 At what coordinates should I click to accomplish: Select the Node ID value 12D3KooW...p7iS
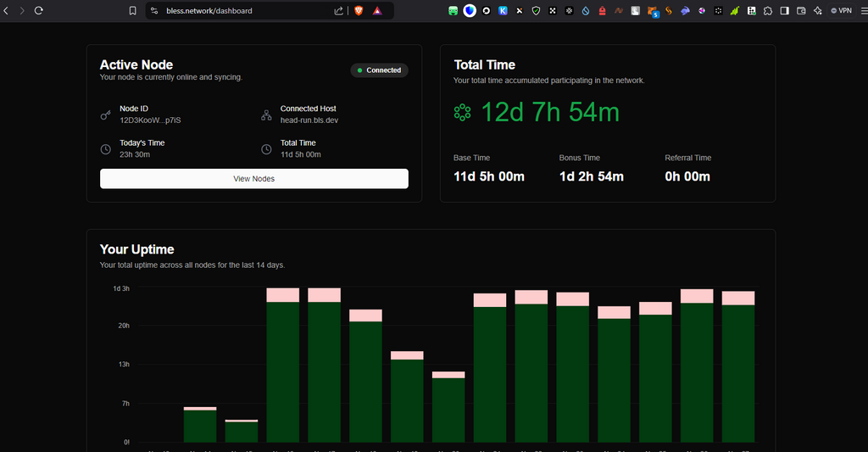pos(150,120)
